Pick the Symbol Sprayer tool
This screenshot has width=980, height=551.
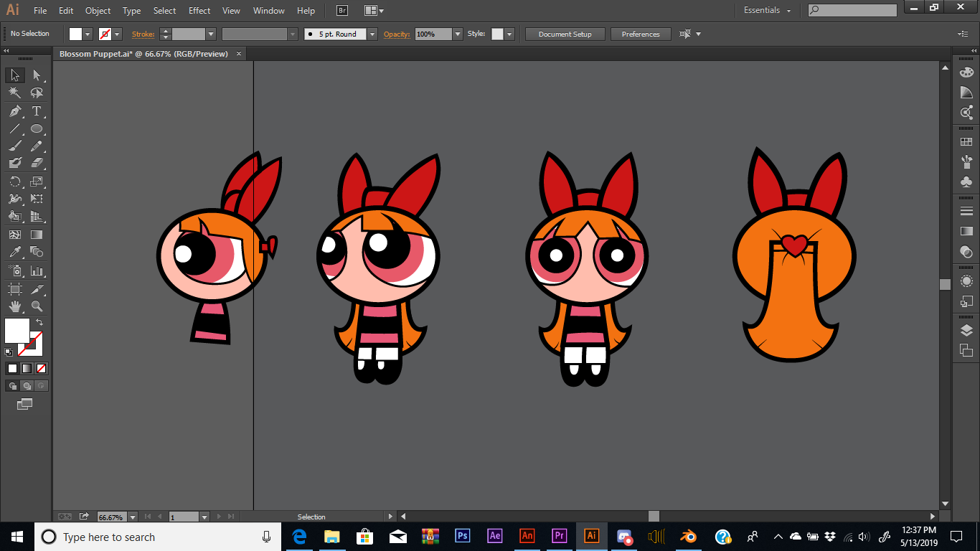coord(15,270)
